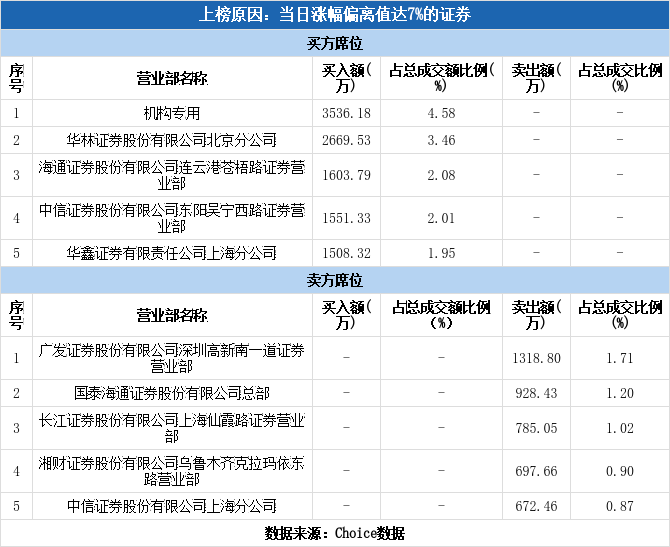Click 机构专用 in buyer row 1
The image size is (670, 547).
pos(172,113)
